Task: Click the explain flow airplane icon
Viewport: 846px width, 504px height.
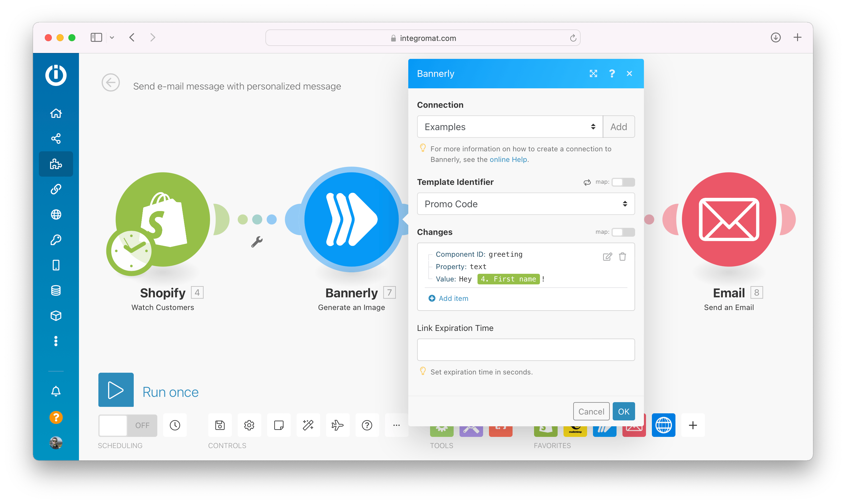Action: click(x=337, y=425)
